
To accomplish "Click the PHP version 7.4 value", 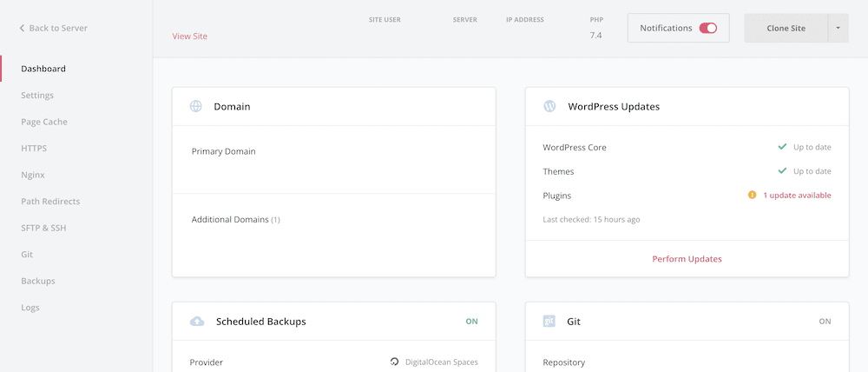I will click(596, 36).
